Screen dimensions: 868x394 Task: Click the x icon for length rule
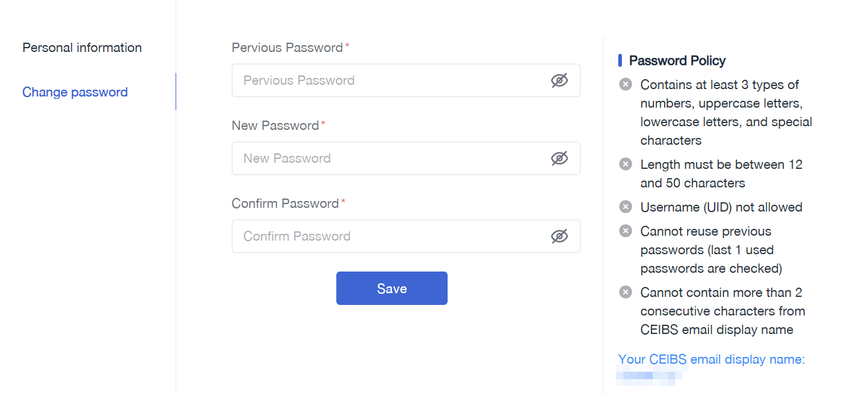(x=626, y=164)
